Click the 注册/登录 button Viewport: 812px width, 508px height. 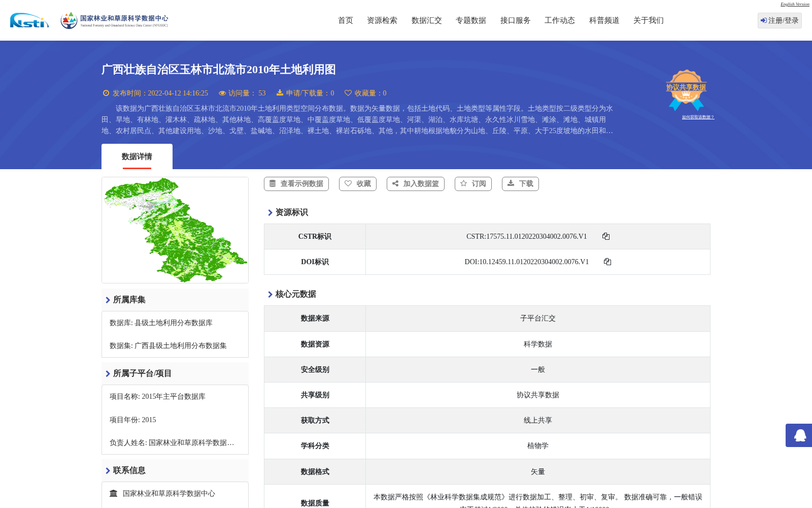[x=780, y=20]
